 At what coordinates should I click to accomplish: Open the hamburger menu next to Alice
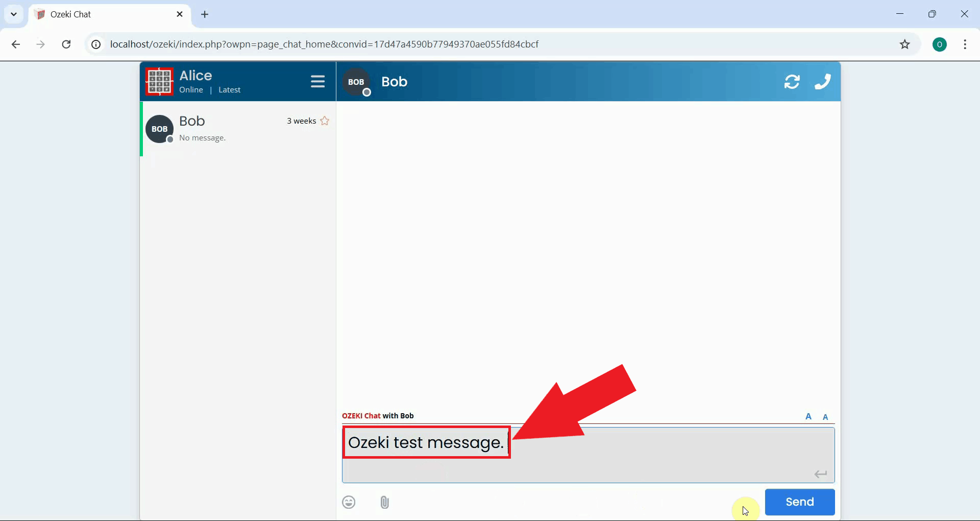tap(318, 82)
